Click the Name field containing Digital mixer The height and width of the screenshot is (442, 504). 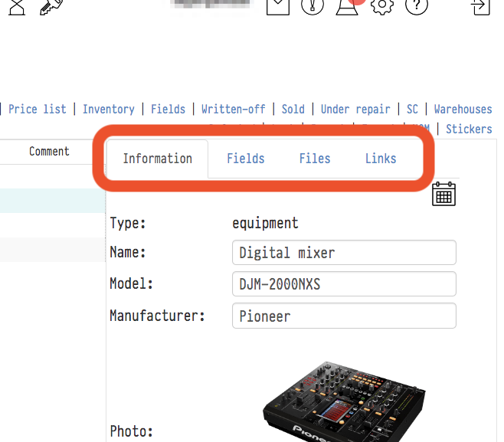pos(344,253)
